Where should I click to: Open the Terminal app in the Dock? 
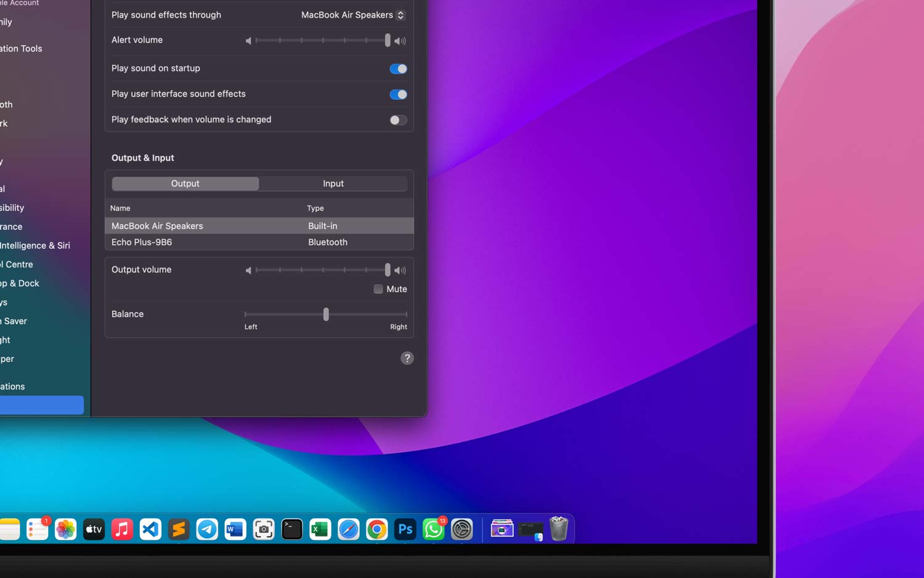coord(291,529)
